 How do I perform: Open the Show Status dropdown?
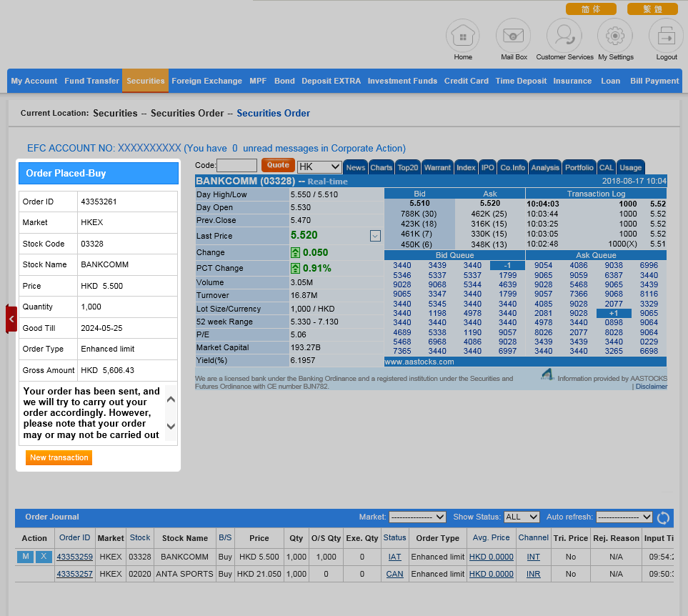(522, 517)
